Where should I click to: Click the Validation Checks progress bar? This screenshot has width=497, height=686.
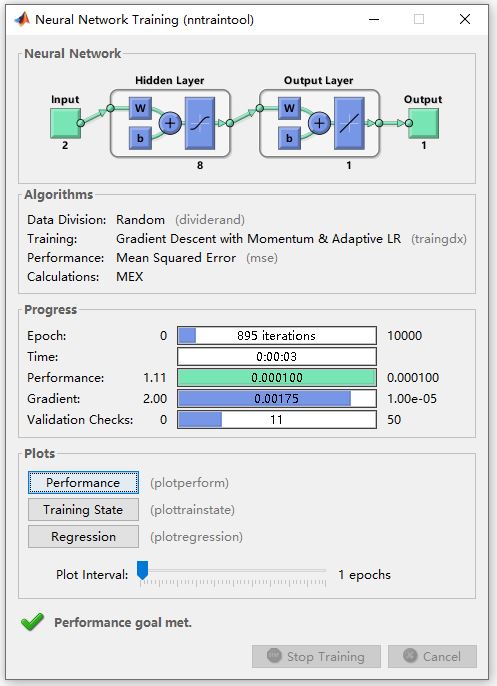pyautogui.click(x=276, y=420)
